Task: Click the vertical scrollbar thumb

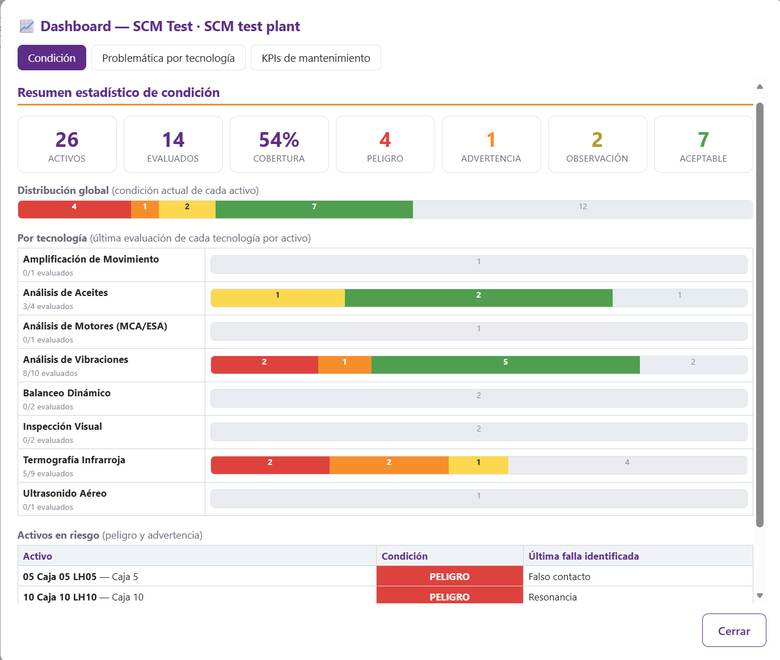Action: (x=760, y=314)
